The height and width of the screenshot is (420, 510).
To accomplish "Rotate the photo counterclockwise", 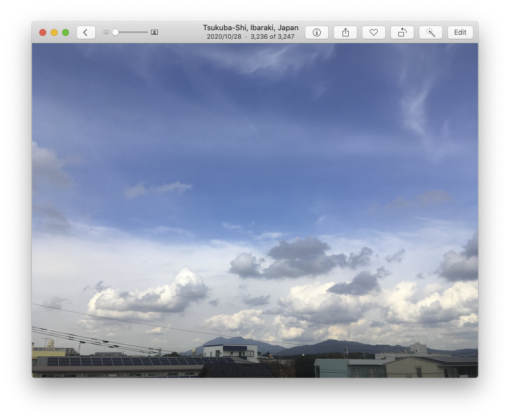I will click(x=402, y=32).
